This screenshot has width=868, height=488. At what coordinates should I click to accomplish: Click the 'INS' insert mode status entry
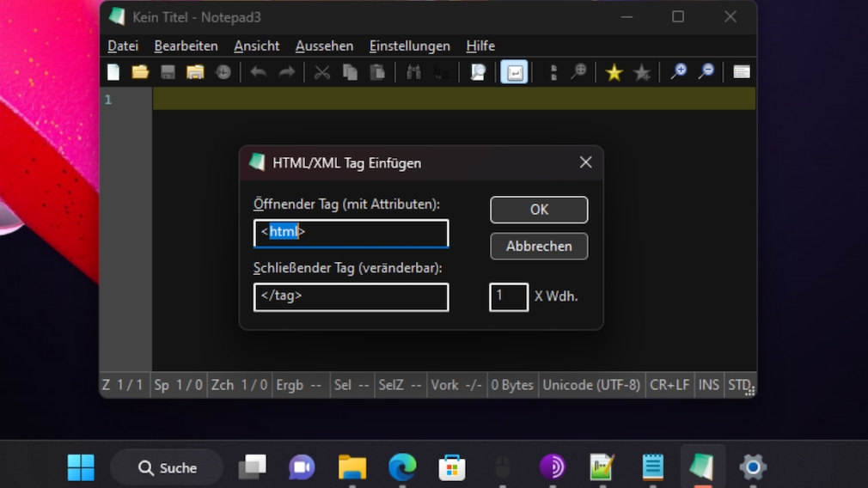point(708,385)
